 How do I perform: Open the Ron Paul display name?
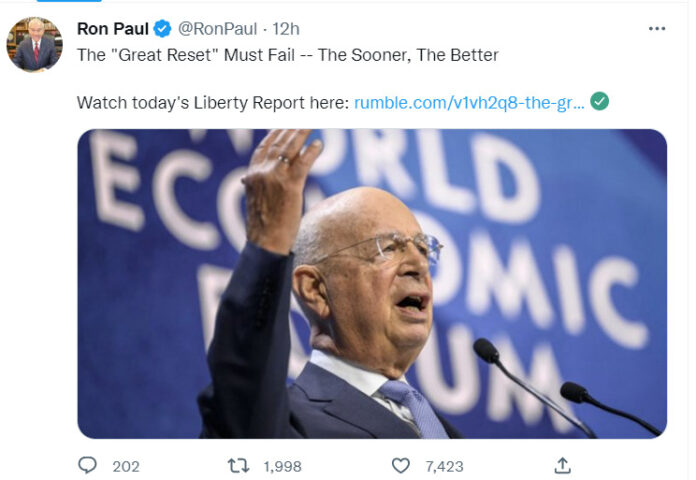[113, 29]
